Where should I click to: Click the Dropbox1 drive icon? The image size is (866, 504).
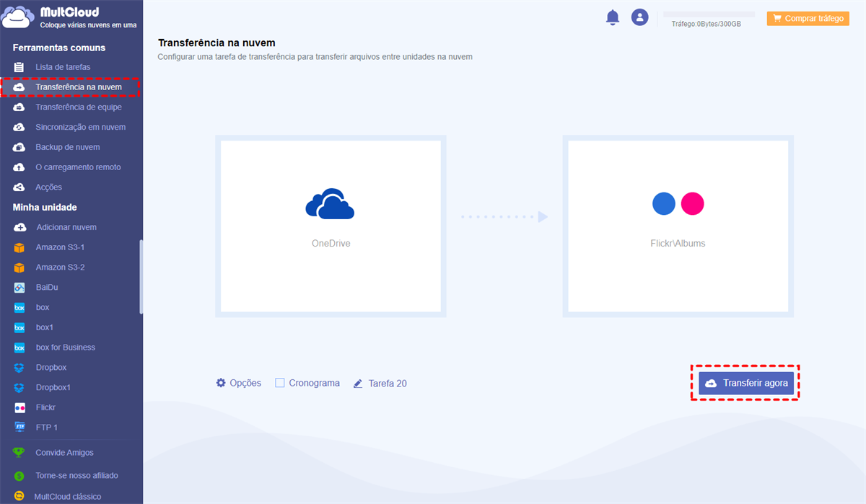(x=19, y=387)
